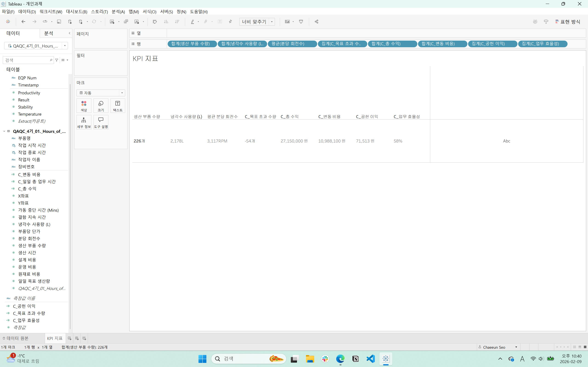The height and width of the screenshot is (367, 588).
Task: Open the Tooltip marks card
Action: 101,122
